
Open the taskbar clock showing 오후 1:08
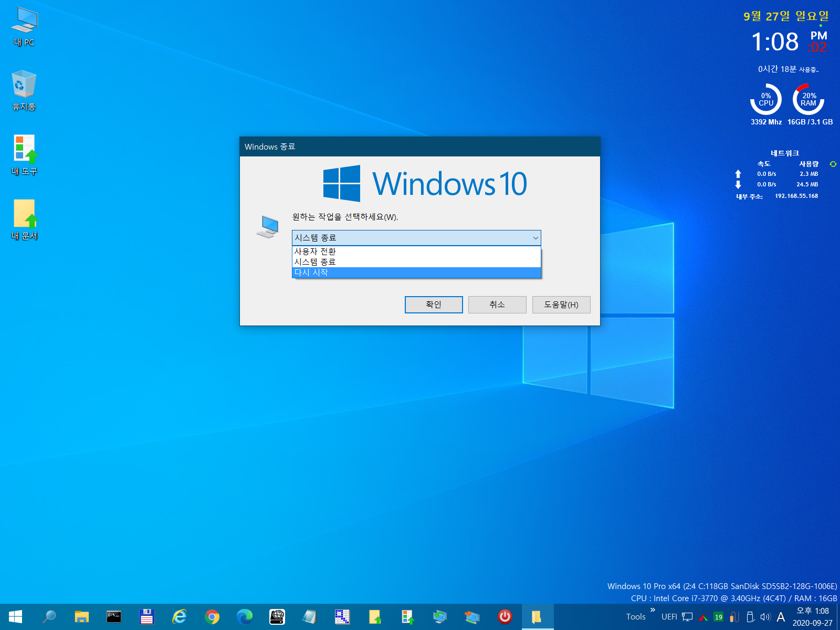[x=813, y=617]
